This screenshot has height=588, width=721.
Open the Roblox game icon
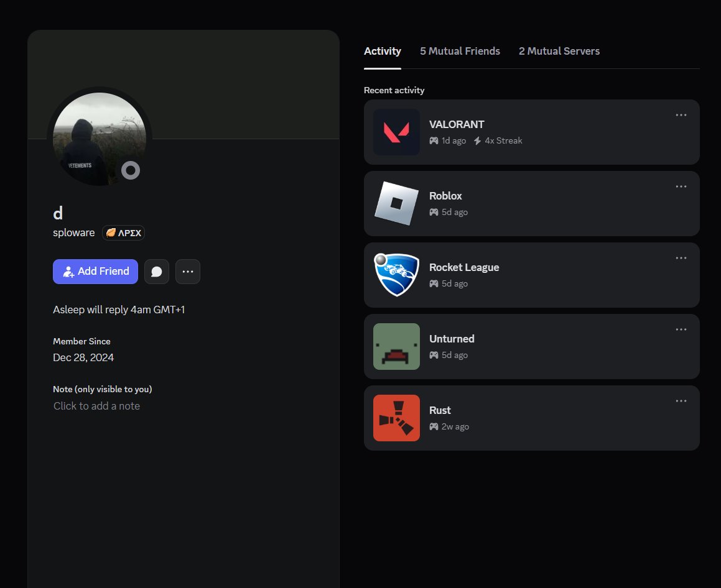[396, 203]
